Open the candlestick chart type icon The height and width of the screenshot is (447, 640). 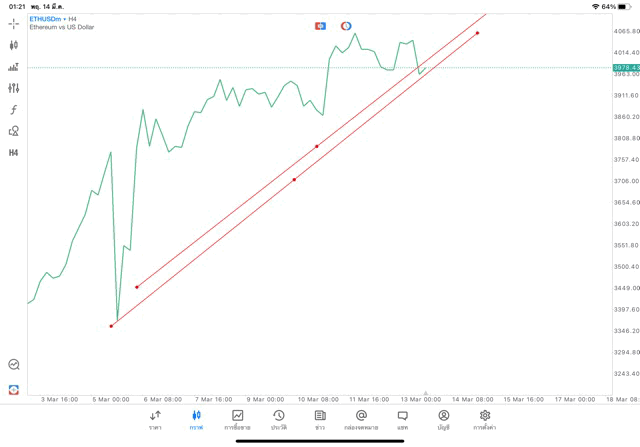[14, 45]
